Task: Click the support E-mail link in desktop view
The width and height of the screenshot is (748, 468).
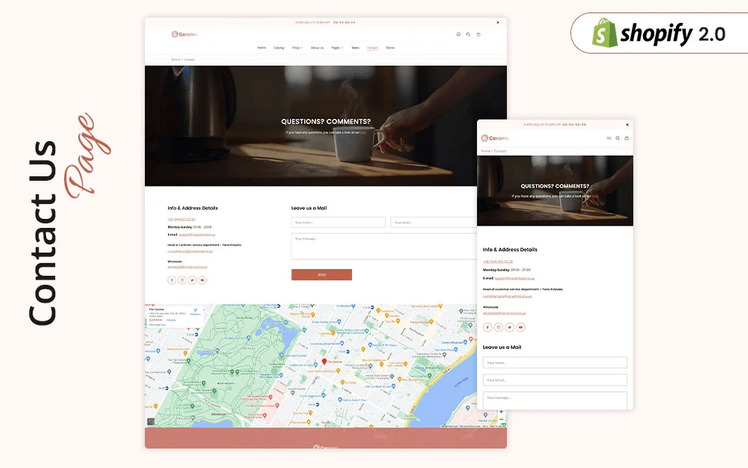Action: 197,235
